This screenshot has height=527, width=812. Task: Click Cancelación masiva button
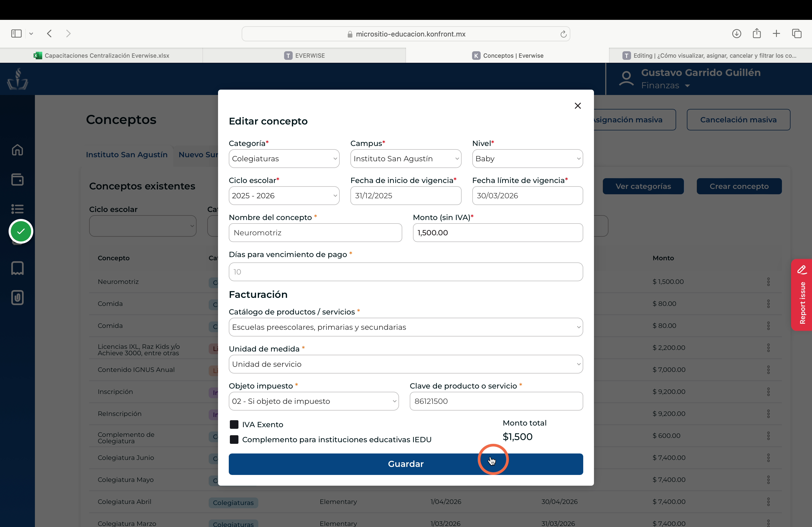tap(738, 120)
